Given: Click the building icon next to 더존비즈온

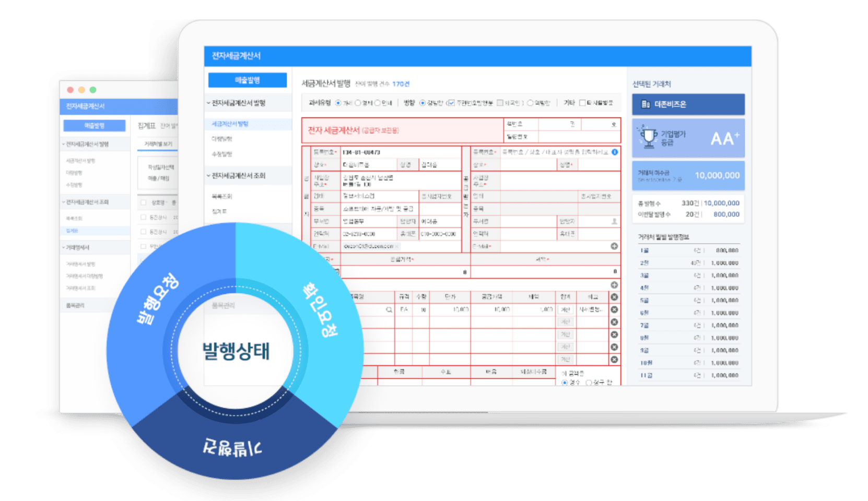Looking at the screenshot, I should (x=646, y=104).
